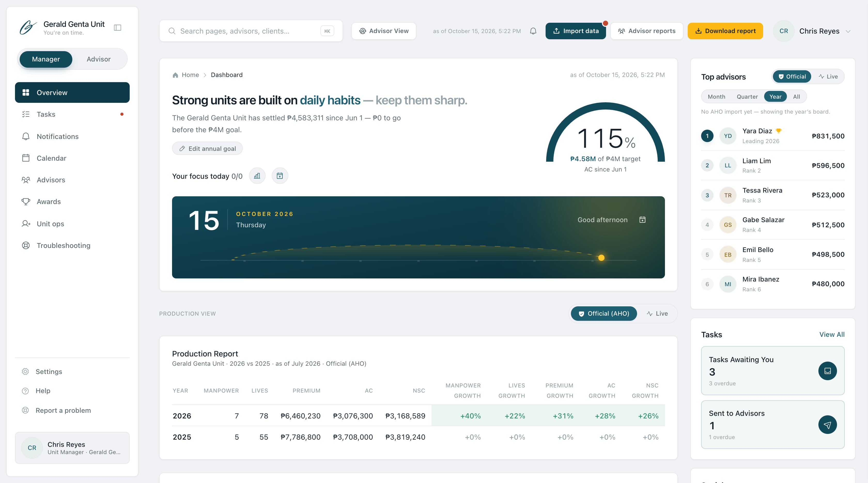Click the Download report button

(x=725, y=31)
